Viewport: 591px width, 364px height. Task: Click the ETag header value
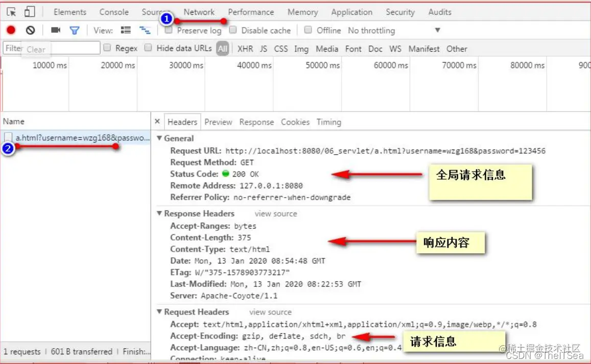coord(242,273)
